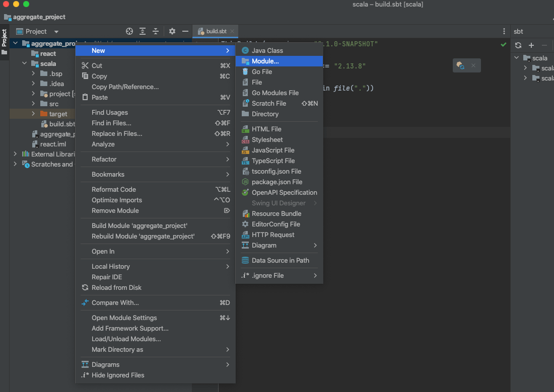Open the Refactor submenu

point(156,160)
